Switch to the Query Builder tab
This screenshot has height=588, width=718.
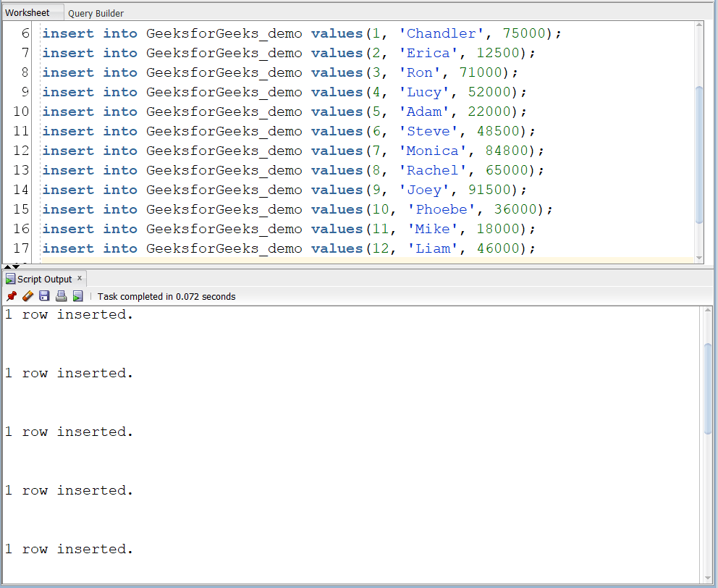click(x=96, y=13)
